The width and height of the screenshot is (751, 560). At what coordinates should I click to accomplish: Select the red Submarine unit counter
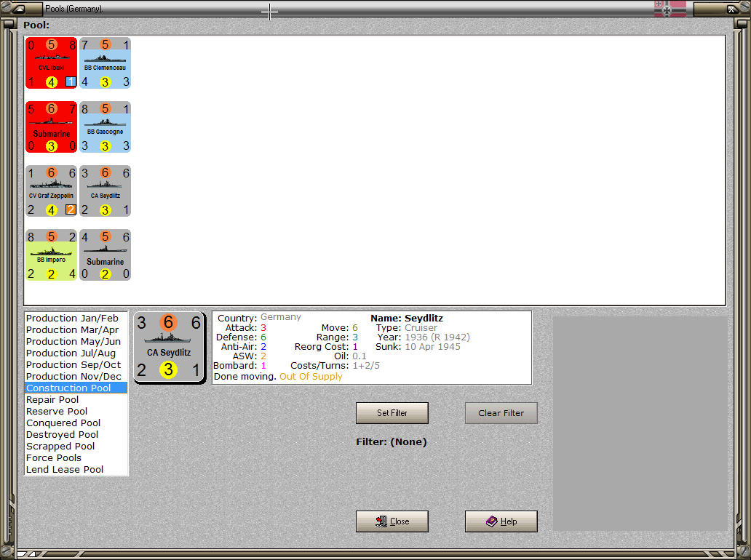51,127
